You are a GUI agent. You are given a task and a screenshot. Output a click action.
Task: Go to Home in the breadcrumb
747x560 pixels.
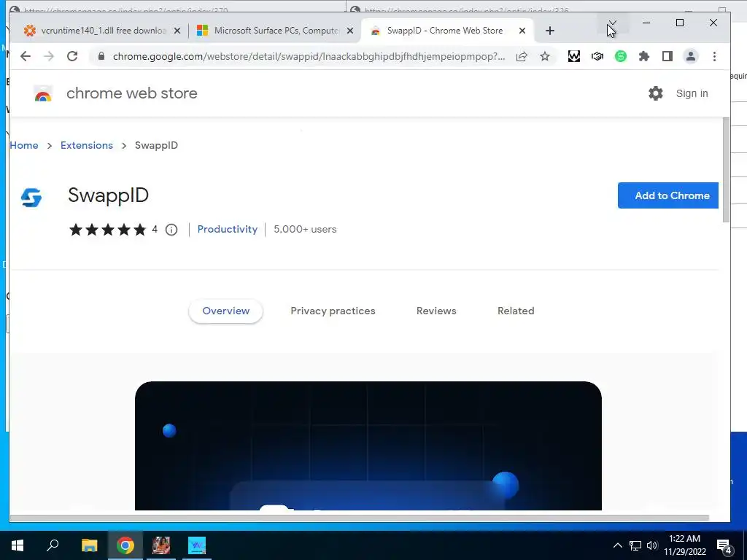pos(24,145)
